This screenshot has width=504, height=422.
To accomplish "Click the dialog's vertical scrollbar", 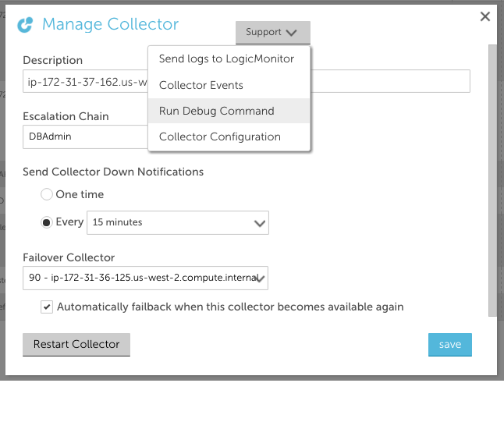I will pos(492,179).
